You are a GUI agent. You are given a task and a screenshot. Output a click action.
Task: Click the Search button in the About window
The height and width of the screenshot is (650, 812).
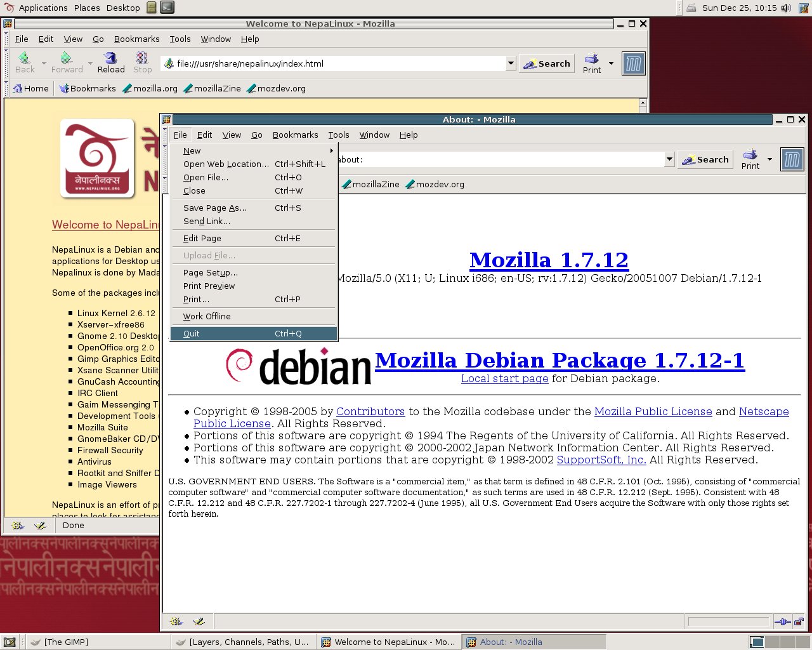coord(705,159)
